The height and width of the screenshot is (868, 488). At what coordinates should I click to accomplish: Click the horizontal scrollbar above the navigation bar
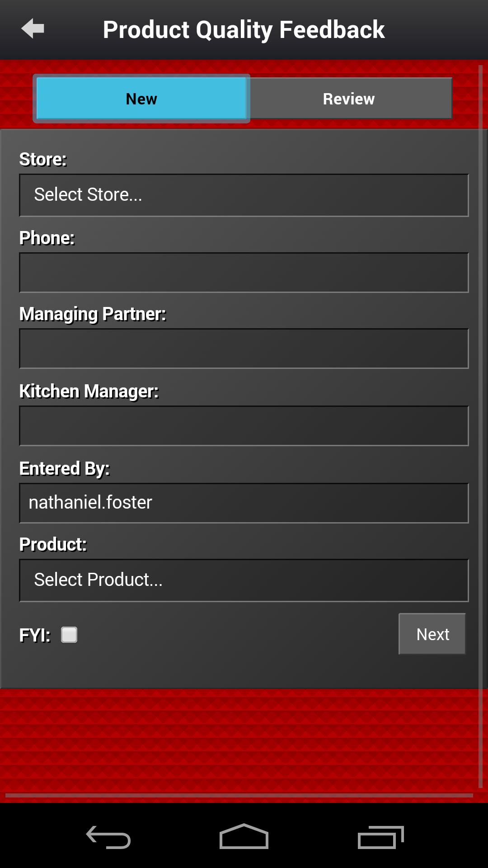[x=239, y=795]
